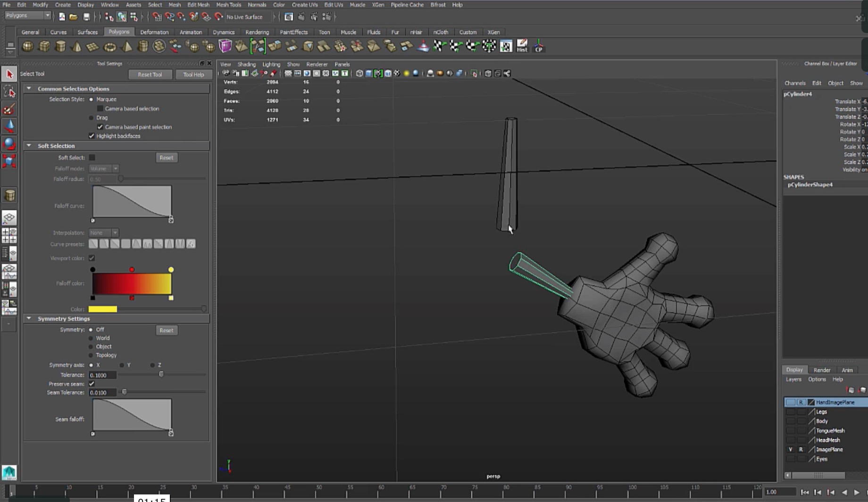
Task: Switch to the Rendering shelf tab
Action: click(x=258, y=32)
